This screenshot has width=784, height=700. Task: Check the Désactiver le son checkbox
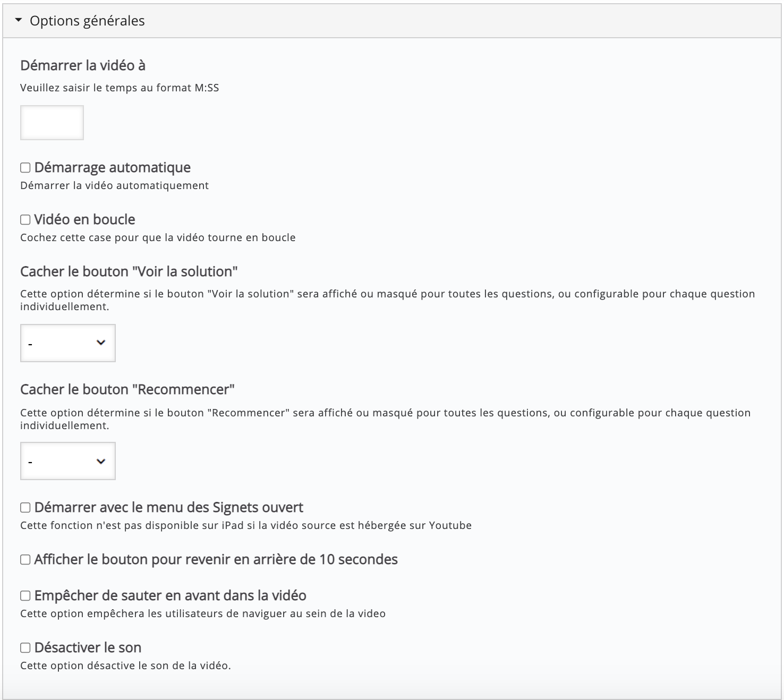(25, 648)
